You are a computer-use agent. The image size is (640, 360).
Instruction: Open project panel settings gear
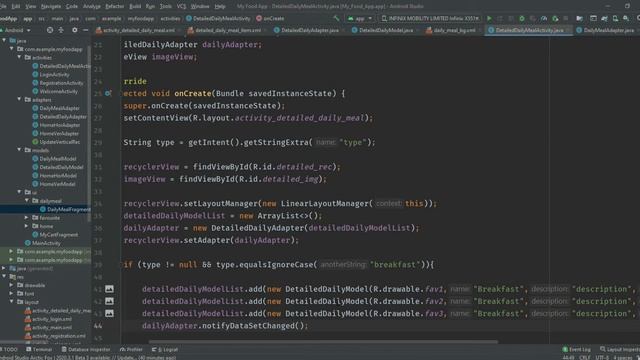tap(74, 30)
